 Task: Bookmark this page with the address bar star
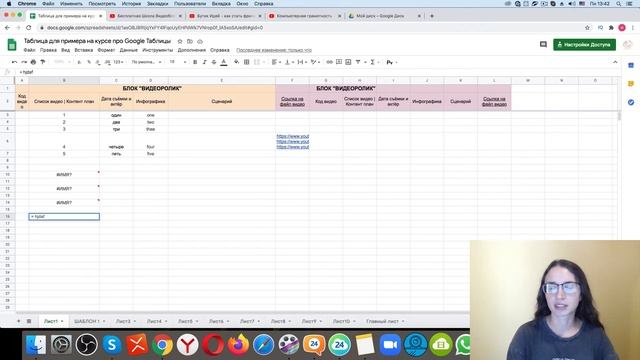[x=587, y=28]
